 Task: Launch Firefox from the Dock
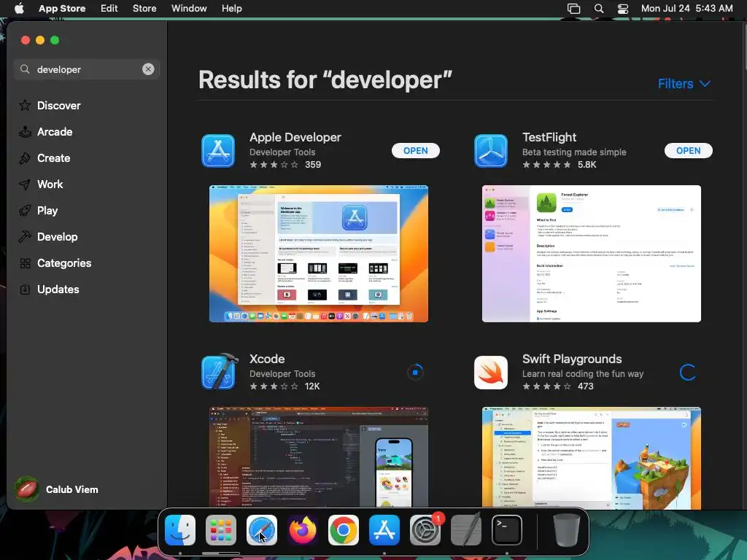click(x=303, y=530)
